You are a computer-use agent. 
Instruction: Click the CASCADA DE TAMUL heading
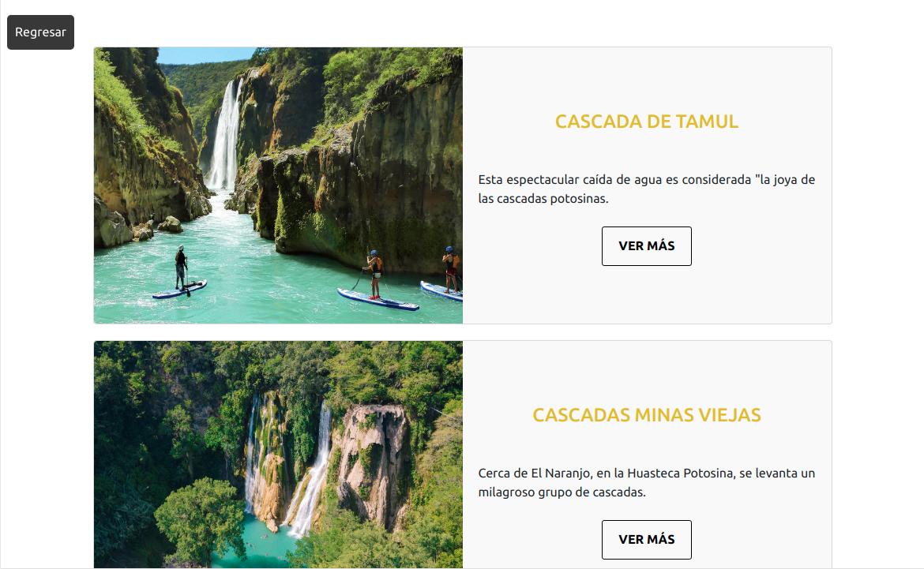click(x=647, y=122)
